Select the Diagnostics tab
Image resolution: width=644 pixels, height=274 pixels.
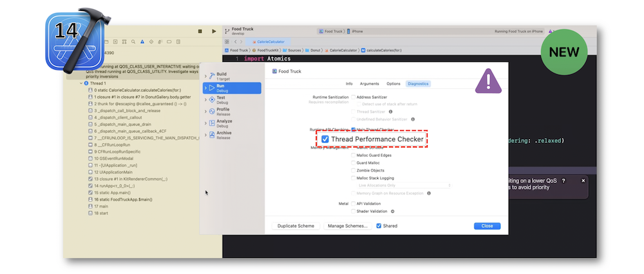tap(418, 84)
